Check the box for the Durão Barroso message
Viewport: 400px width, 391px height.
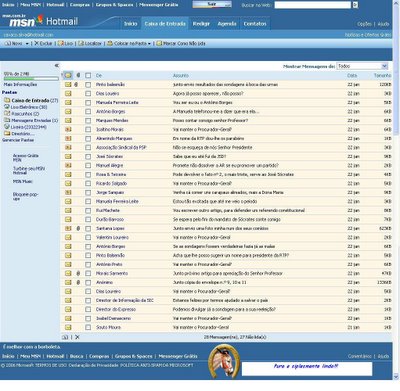(88, 220)
